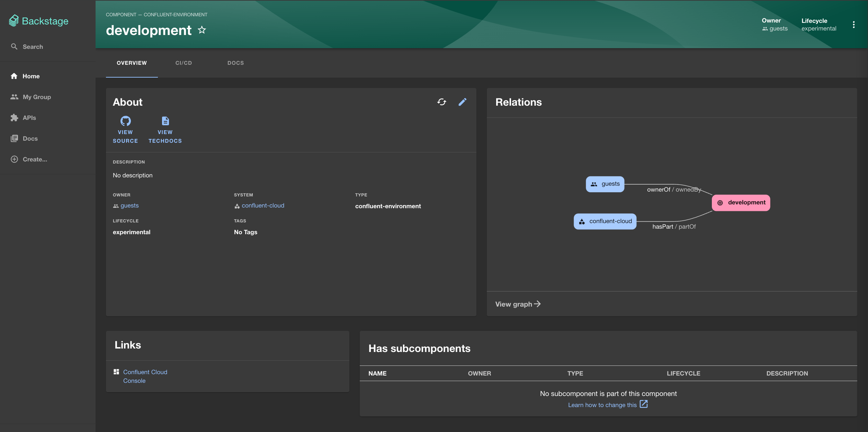Click the Component — Confluent-Environment breadcrumb text
Image resolution: width=868 pixels, height=432 pixels.
(x=156, y=15)
